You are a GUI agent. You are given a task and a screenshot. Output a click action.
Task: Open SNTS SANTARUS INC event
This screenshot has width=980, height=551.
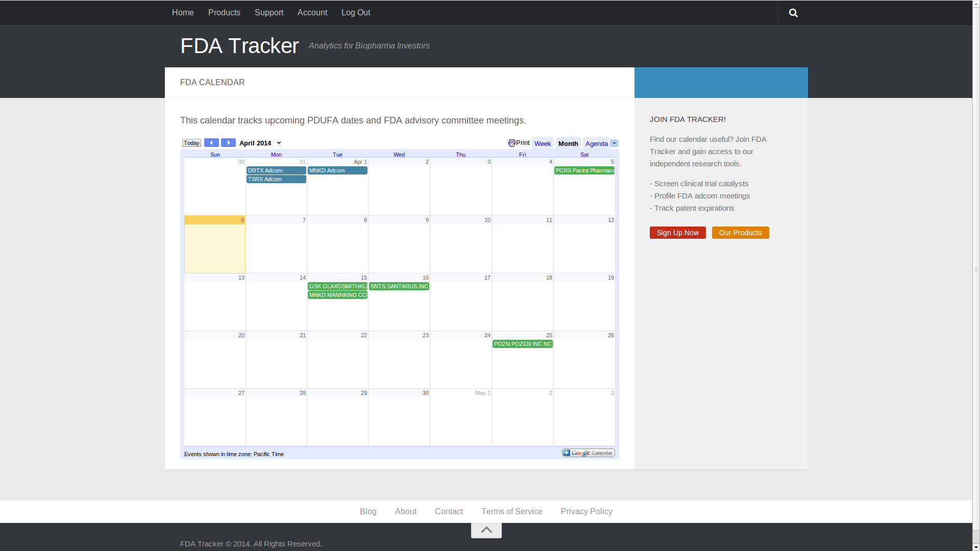click(399, 286)
